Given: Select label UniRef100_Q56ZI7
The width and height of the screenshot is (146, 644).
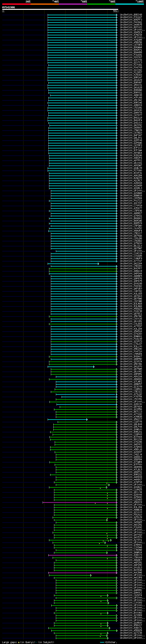Looking at the screenshot, I should [131, 419].
